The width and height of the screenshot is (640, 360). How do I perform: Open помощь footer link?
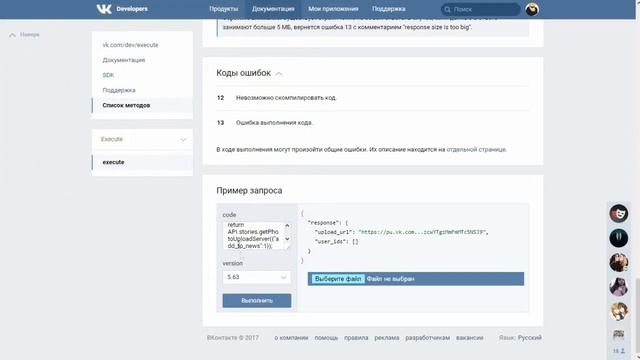326,338
